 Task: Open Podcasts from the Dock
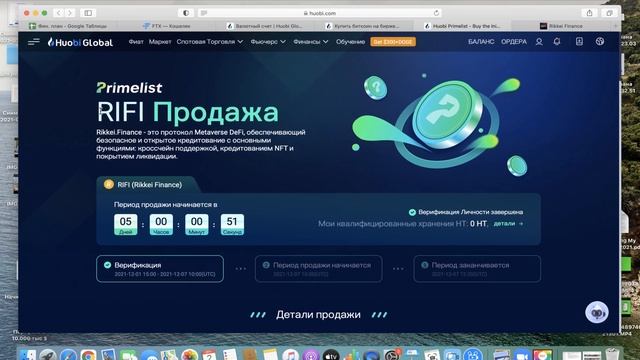coord(311,354)
